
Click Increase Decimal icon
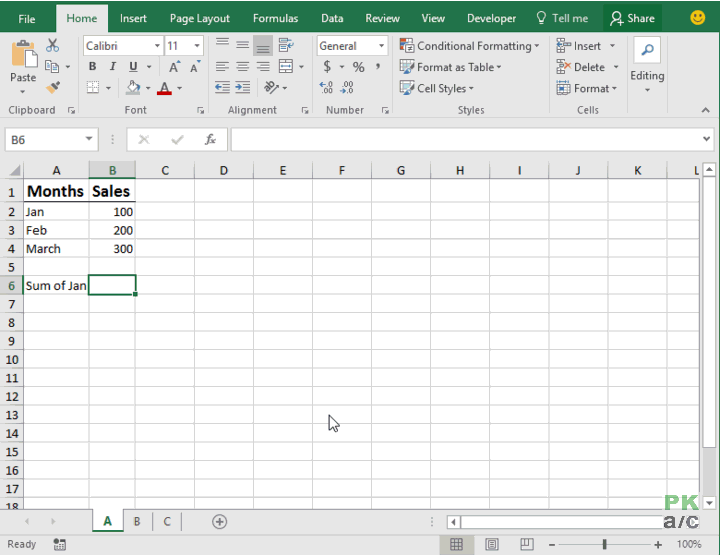(326, 87)
